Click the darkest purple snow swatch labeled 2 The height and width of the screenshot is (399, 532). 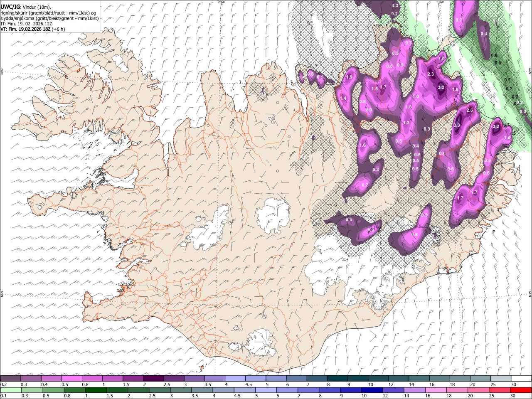point(153,378)
